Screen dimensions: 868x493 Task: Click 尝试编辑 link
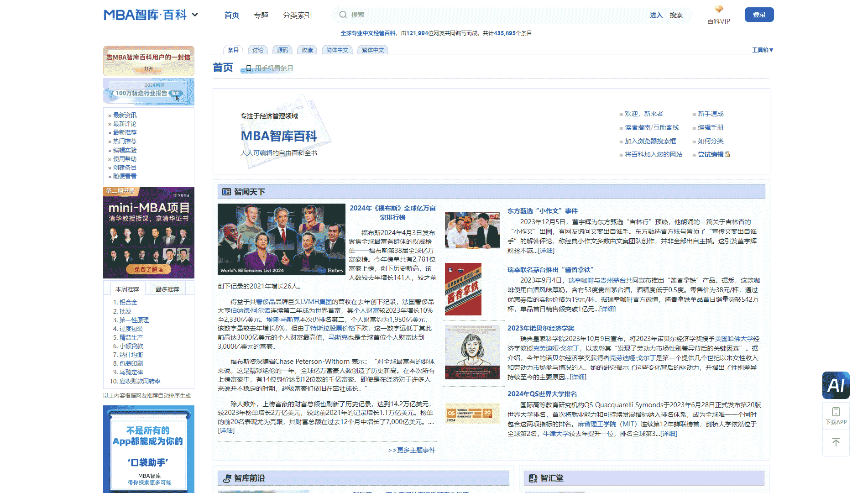click(x=711, y=154)
